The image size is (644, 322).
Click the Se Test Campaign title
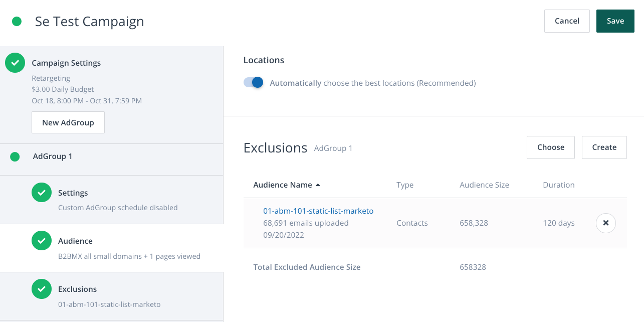tap(89, 22)
